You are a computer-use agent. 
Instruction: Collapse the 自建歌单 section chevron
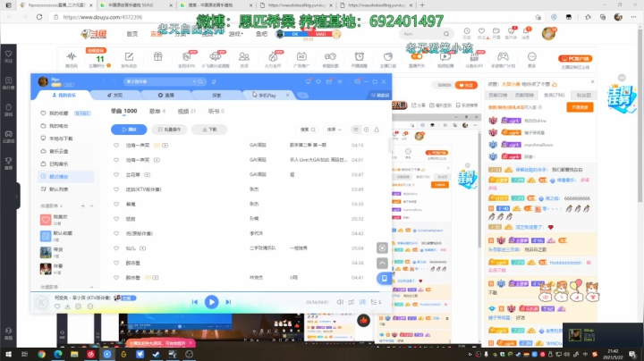point(91,206)
